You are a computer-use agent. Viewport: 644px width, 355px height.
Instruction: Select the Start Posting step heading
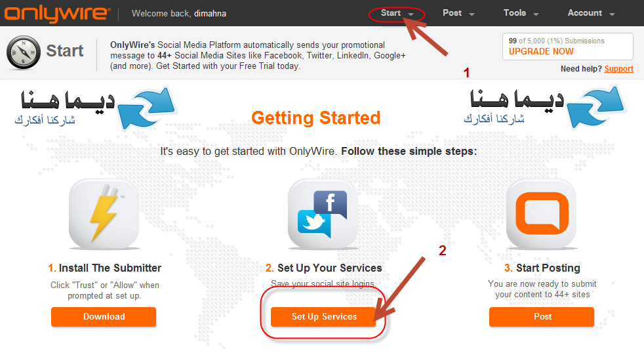(x=542, y=268)
